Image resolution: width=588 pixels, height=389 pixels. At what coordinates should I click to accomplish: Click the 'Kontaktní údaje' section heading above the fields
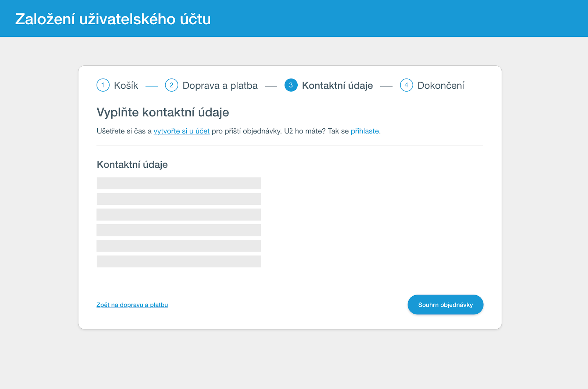[132, 164]
